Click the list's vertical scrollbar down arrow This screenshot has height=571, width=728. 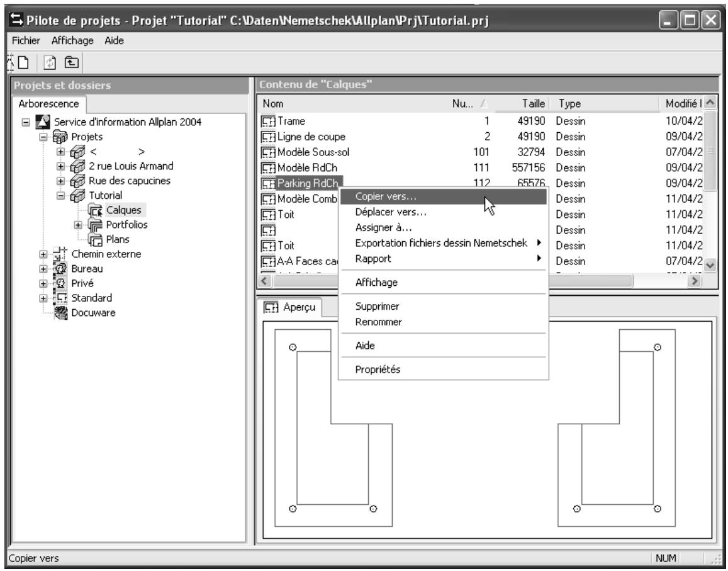point(710,266)
